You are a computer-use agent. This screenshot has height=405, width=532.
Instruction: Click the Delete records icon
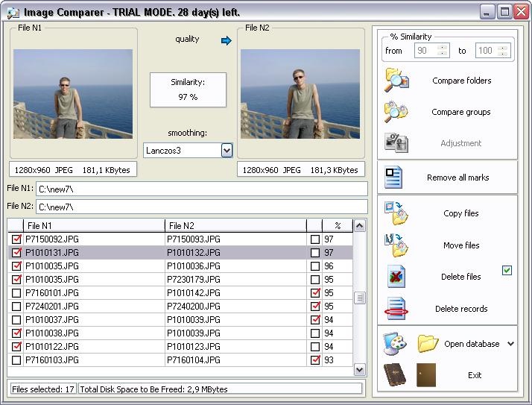396,308
